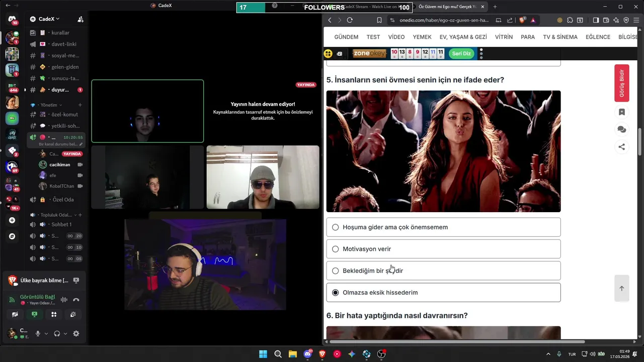Click the add a server plus icon
Image resolution: width=644 pixels, height=362 pixels.
click(x=12, y=220)
